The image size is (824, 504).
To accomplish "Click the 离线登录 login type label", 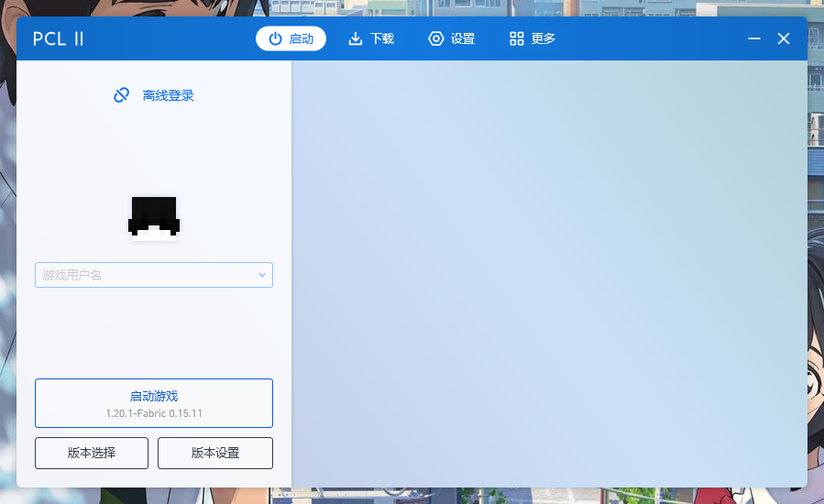I will (168, 95).
